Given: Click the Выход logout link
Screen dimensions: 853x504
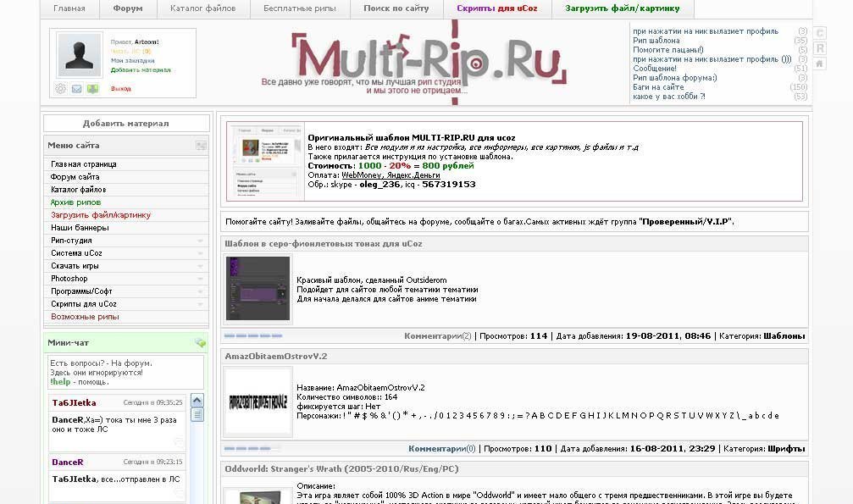Looking at the screenshot, I should 121,88.
